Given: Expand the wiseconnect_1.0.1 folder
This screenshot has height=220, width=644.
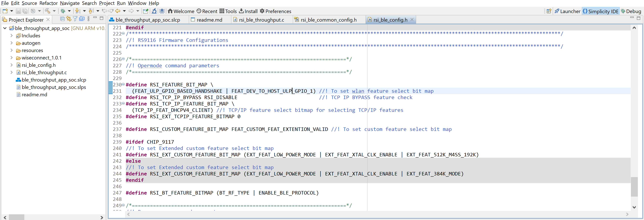Looking at the screenshot, I should (x=12, y=58).
